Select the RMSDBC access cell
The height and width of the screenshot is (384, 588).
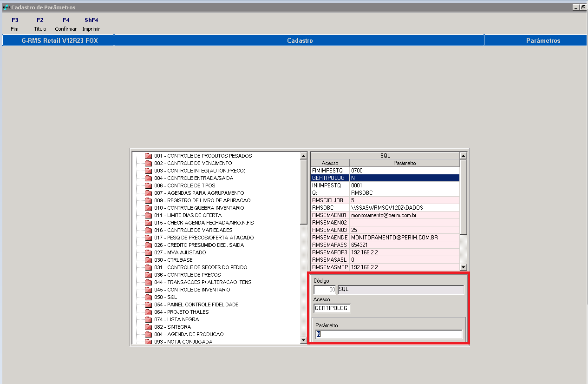coord(330,208)
